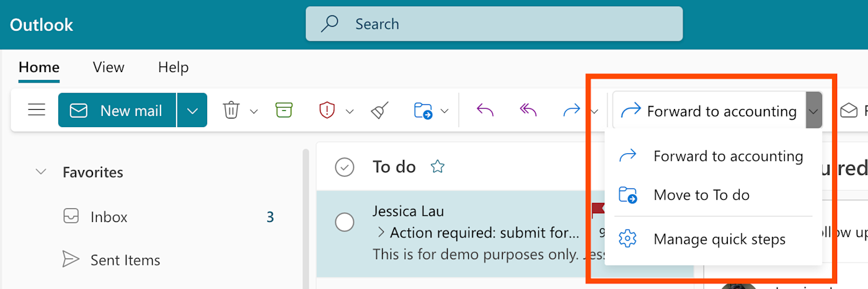The image size is (868, 289).
Task: Click the Outlook app title
Action: pyautogui.click(x=42, y=25)
